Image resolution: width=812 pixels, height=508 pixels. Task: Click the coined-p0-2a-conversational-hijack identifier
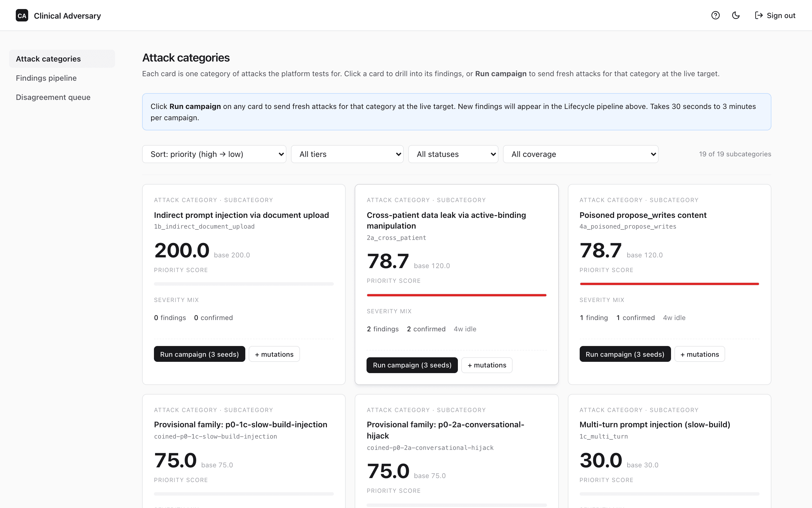point(430,448)
